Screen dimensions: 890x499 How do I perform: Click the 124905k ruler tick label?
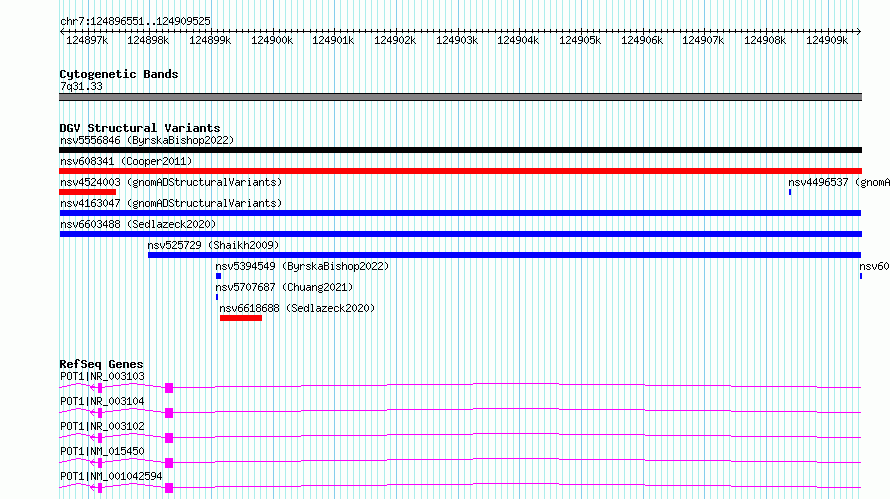580,40
